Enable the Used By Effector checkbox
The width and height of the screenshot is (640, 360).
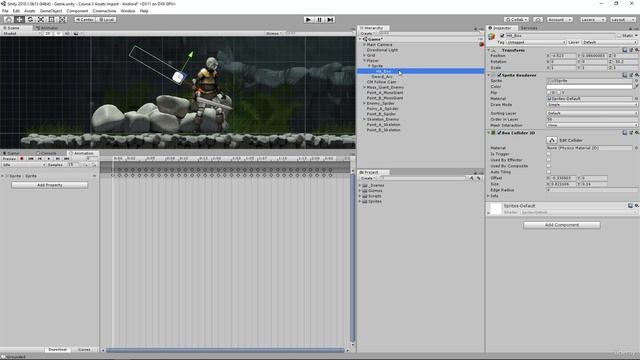click(x=549, y=160)
